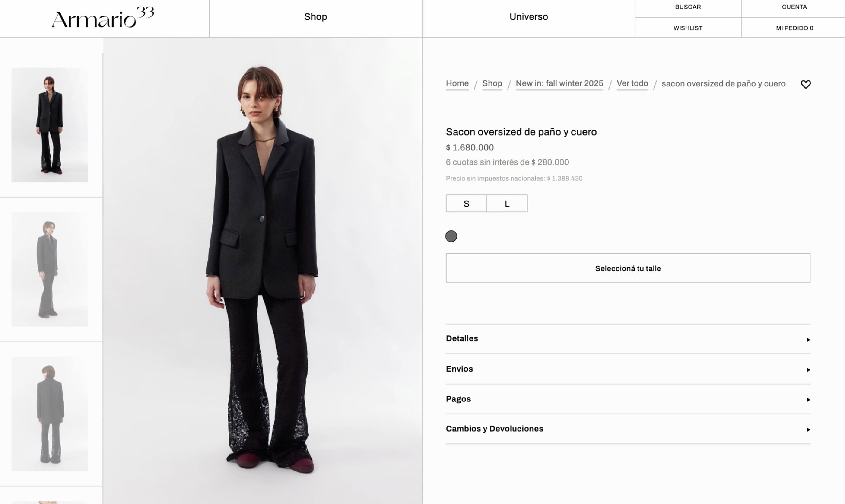The image size is (845, 504).
Task: Open the Shop menu
Action: point(315,17)
